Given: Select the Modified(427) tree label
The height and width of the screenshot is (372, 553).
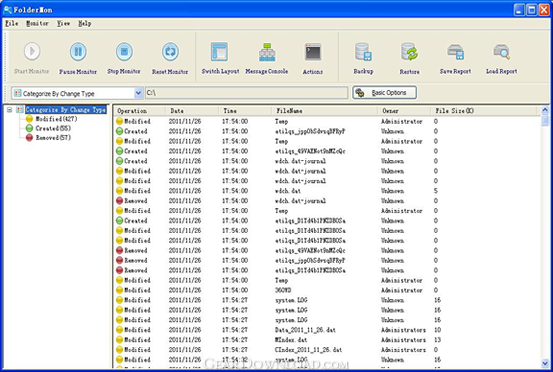Looking at the screenshot, I should pyautogui.click(x=56, y=119).
